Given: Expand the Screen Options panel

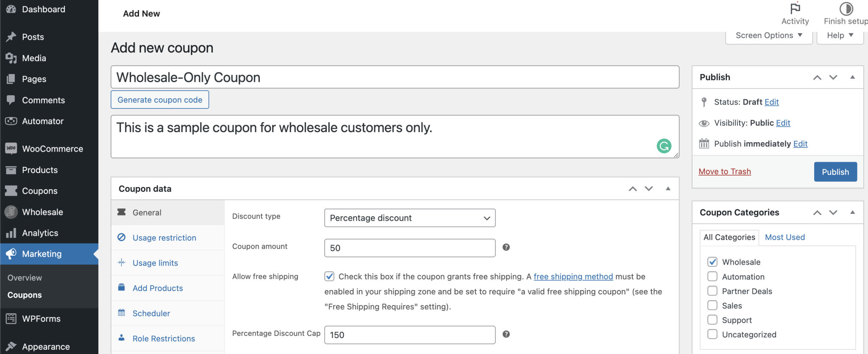Looking at the screenshot, I should (x=768, y=36).
